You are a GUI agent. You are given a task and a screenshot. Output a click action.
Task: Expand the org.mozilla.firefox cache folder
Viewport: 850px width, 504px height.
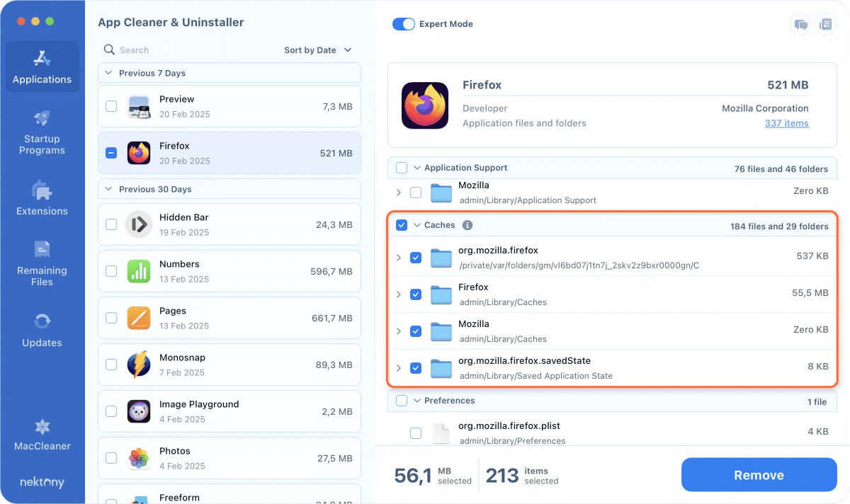[x=399, y=258]
